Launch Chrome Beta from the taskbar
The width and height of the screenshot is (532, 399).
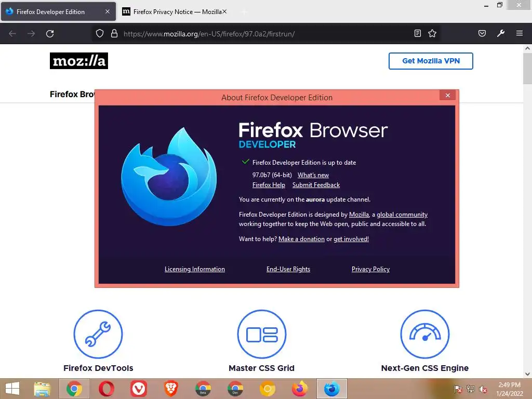coord(203,389)
